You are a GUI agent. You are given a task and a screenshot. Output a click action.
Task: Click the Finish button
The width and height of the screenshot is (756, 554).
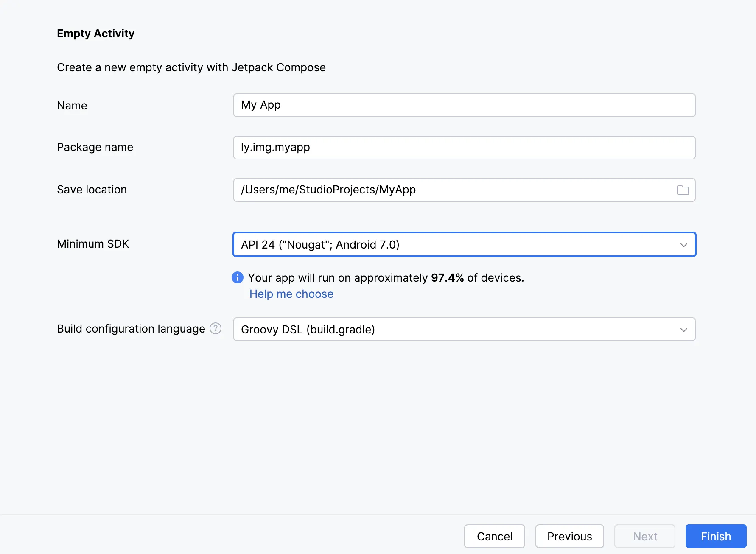pyautogui.click(x=716, y=536)
